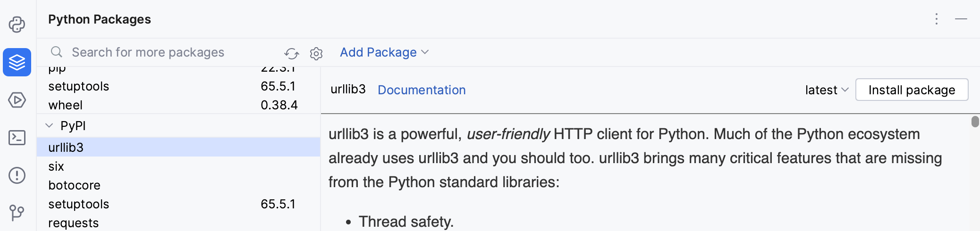Open package manager settings gear

[316, 53]
